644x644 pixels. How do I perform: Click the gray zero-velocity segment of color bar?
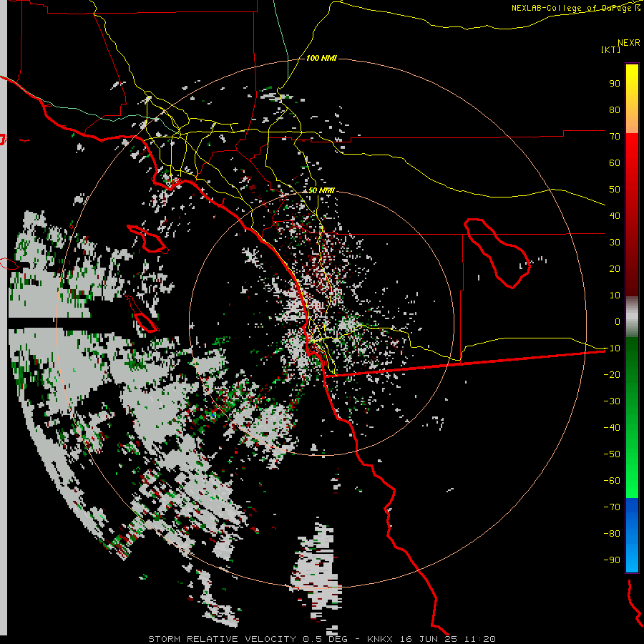click(x=632, y=317)
